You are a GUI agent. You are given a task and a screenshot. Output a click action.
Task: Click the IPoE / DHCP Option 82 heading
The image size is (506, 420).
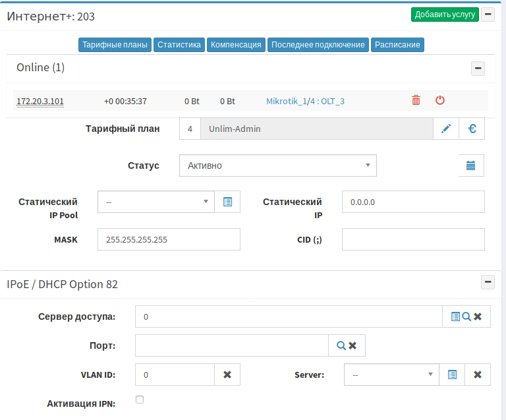coord(62,284)
